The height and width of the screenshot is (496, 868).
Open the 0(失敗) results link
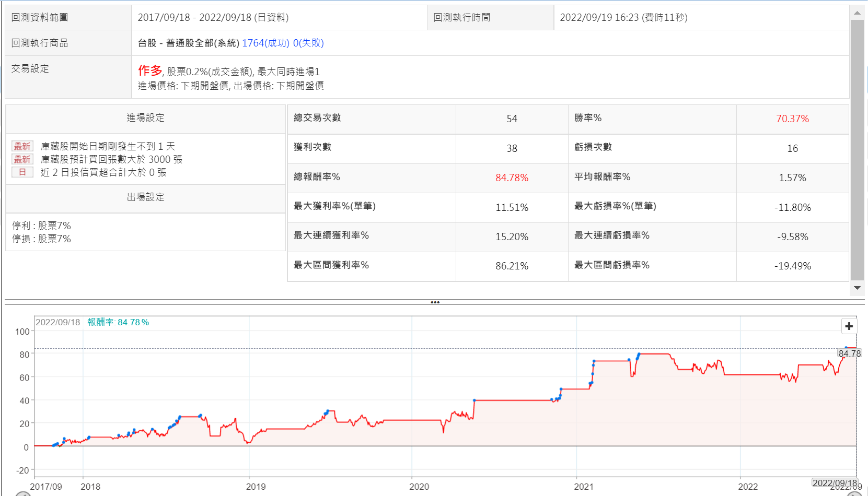click(x=308, y=43)
